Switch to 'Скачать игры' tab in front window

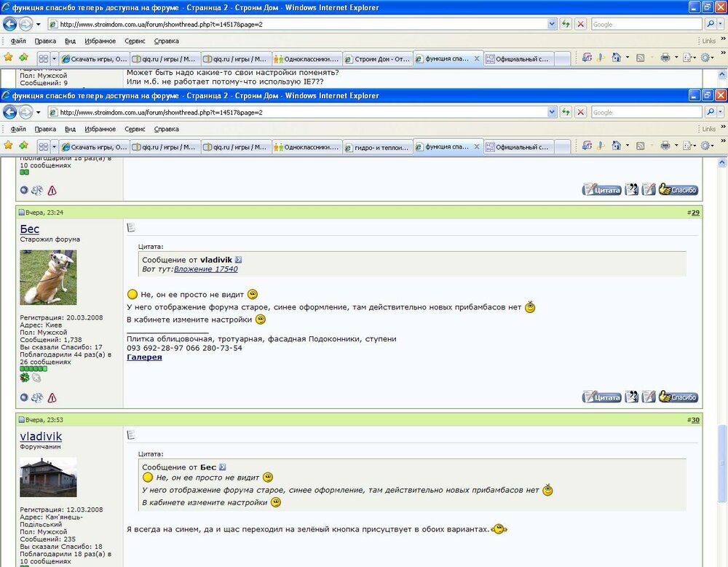click(94, 147)
